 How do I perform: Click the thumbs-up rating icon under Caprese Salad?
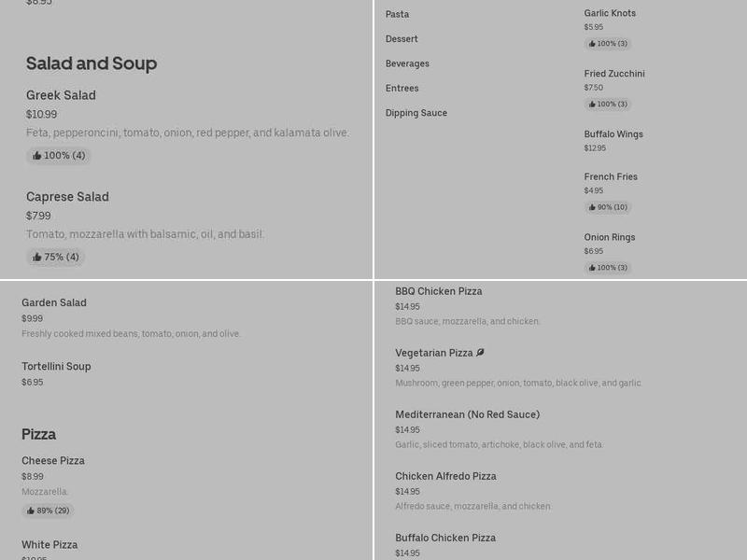click(37, 258)
